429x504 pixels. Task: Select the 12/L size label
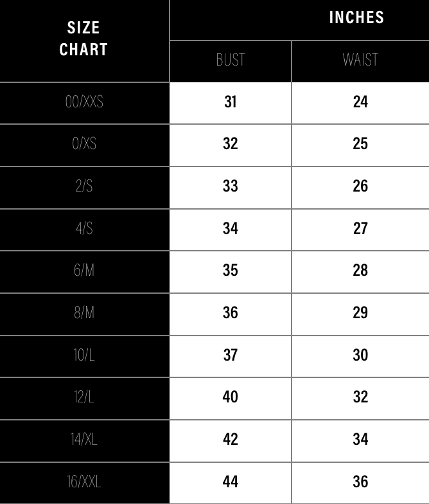pos(84,397)
